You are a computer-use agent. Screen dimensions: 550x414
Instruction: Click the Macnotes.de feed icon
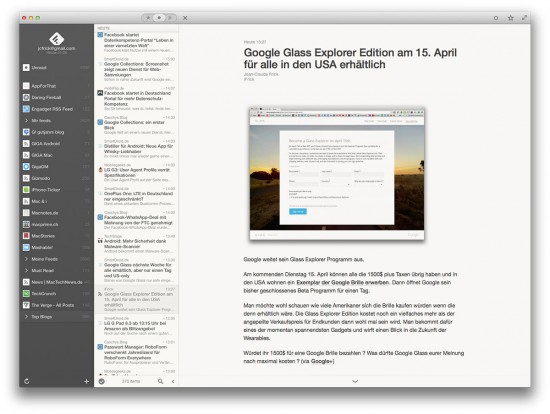26,213
